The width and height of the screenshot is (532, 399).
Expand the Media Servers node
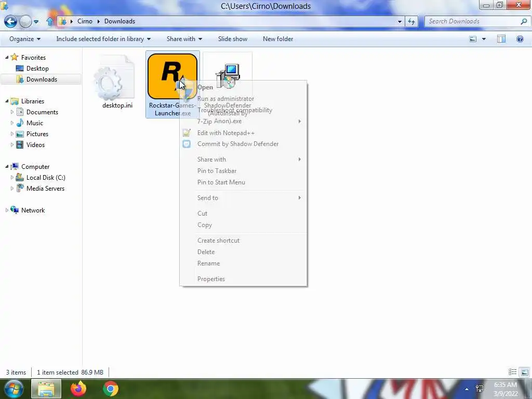12,188
